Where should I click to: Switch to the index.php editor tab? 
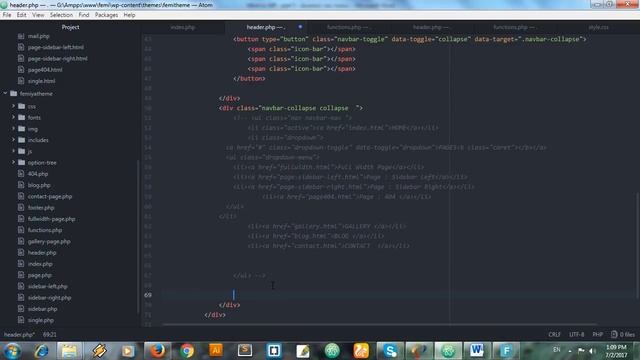coord(183,27)
